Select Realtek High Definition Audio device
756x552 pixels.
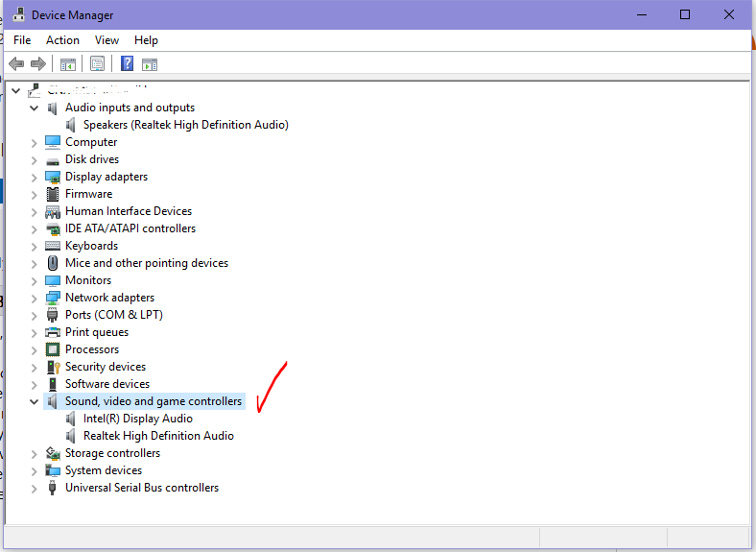tap(158, 436)
